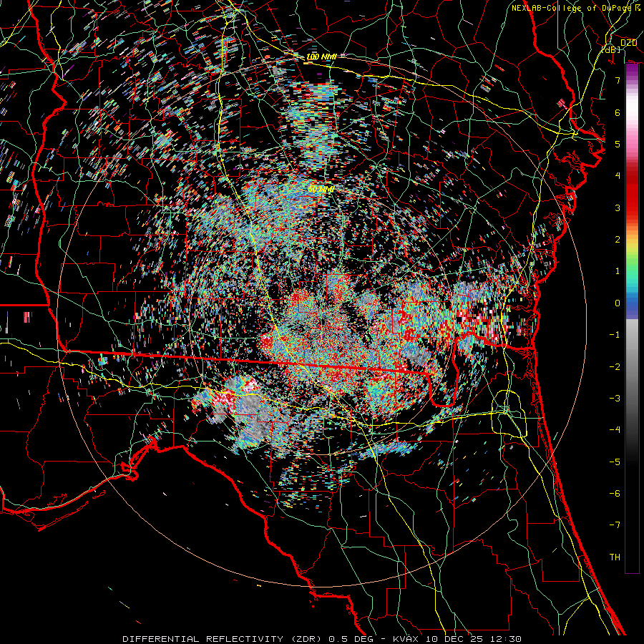This screenshot has width=644, height=644.
Task: Click the 50 NMI range ring label
Action: tap(321, 189)
